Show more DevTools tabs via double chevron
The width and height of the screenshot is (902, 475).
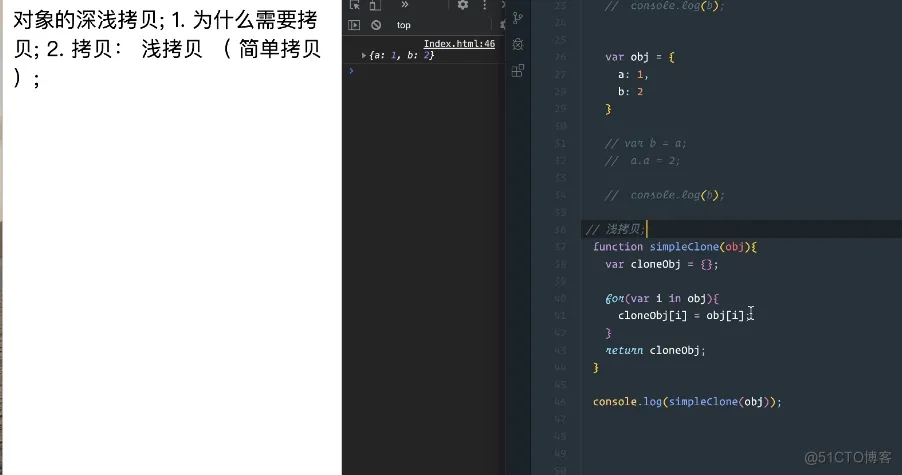tap(404, 5)
